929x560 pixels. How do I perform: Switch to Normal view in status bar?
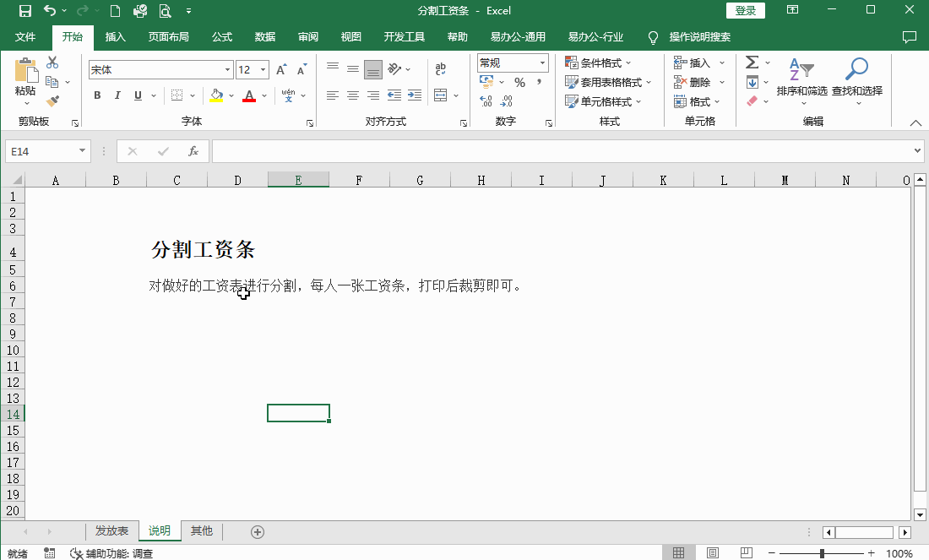[678, 553]
